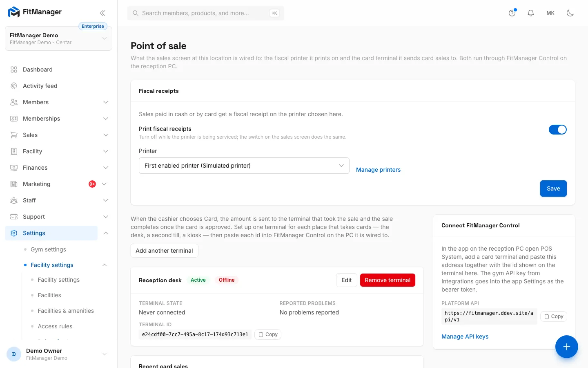The image size is (588, 368).
Task: Click the Finances cash icon
Action: (x=14, y=168)
